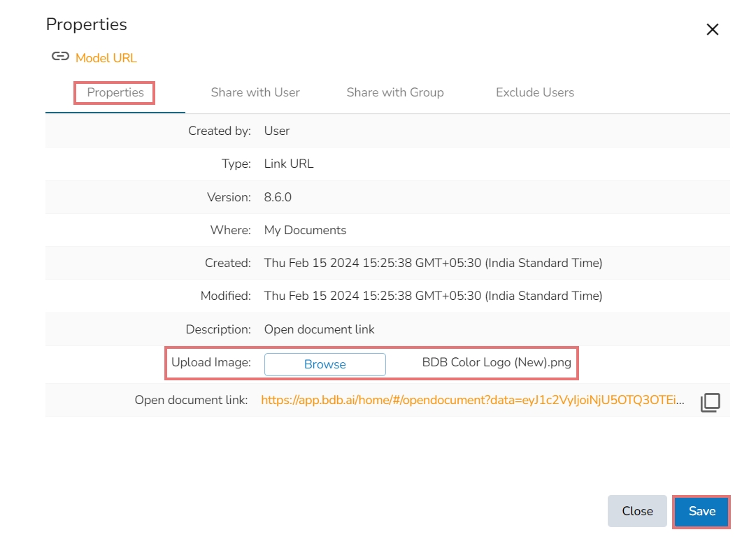
Task: Close the Properties dialog with the X icon
Action: [712, 29]
